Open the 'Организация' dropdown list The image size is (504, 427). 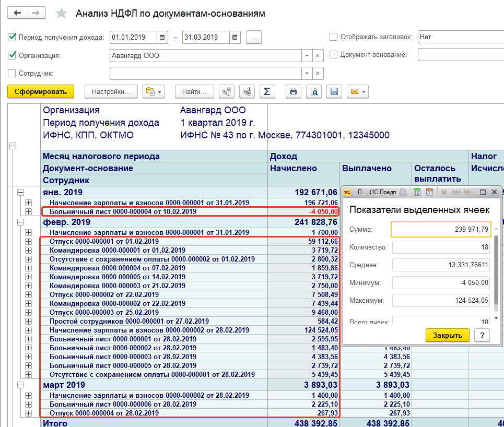click(307, 56)
